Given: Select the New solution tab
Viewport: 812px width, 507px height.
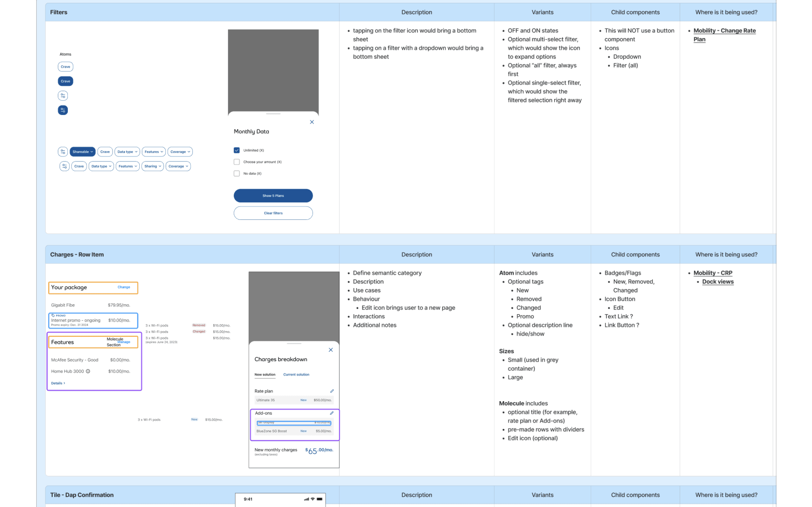Looking at the screenshot, I should (x=265, y=375).
